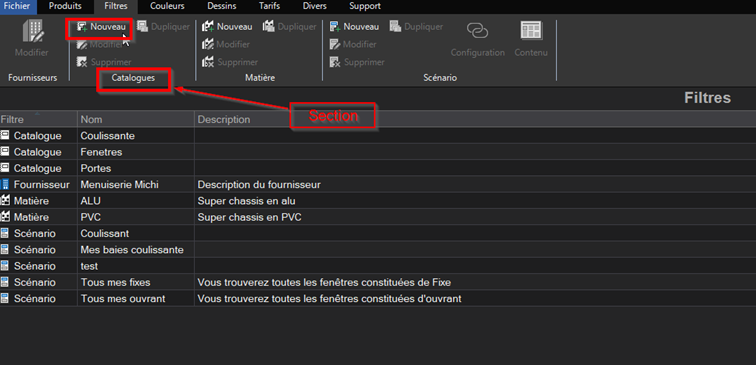Viewport: 756px width, 365px height.
Task: Click the Nouveau icon in Scénario group
Action: pos(335,27)
